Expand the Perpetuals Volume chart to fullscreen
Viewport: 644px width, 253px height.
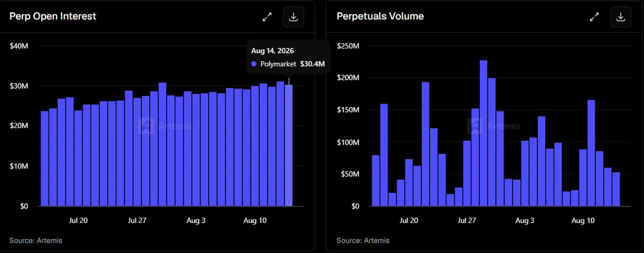tap(594, 17)
